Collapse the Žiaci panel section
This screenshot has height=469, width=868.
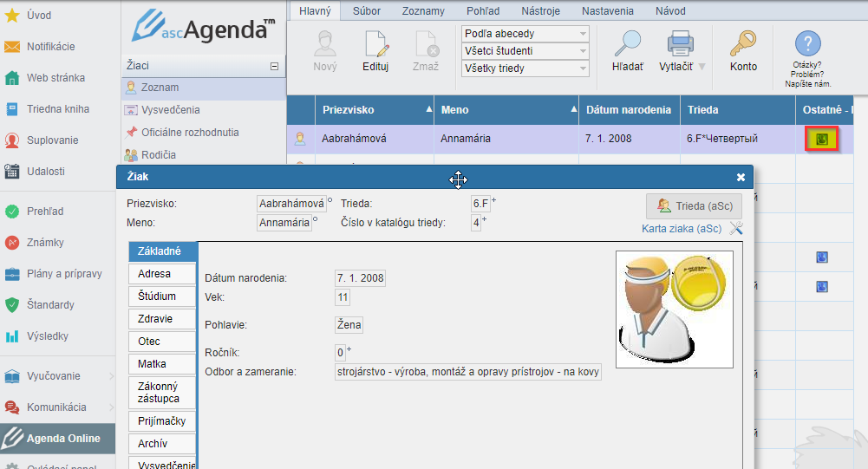tap(274, 66)
